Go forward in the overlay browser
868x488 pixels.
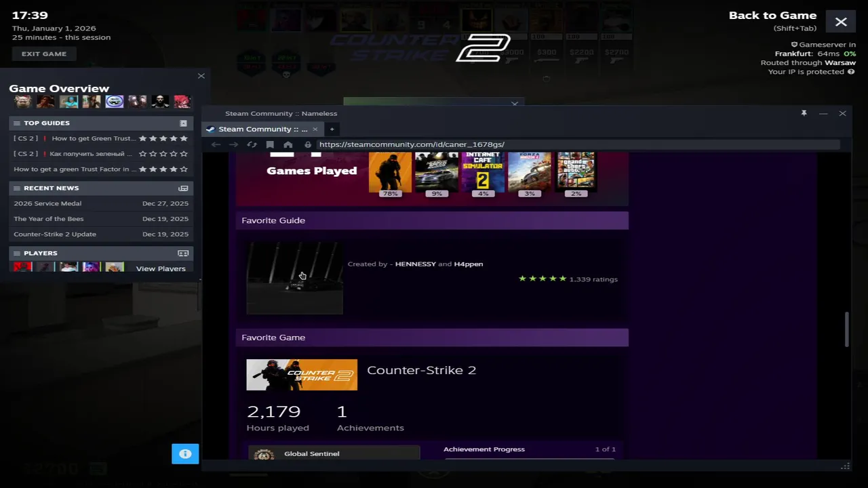[x=233, y=144]
